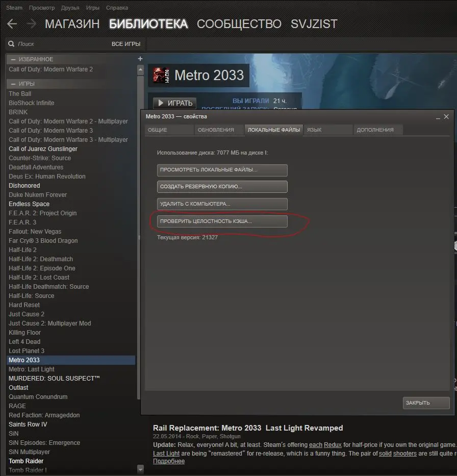Select MURDERED: SOUL SUSPECT

[54, 379]
